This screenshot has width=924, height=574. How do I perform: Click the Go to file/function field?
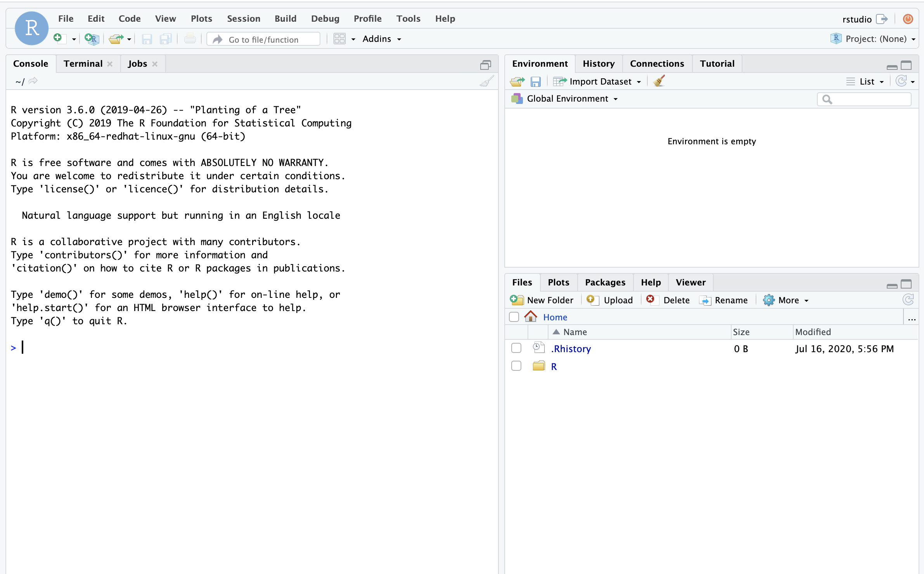click(x=263, y=39)
